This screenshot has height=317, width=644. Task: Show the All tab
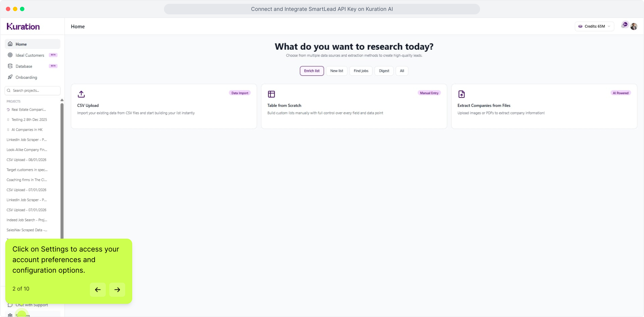402,71
